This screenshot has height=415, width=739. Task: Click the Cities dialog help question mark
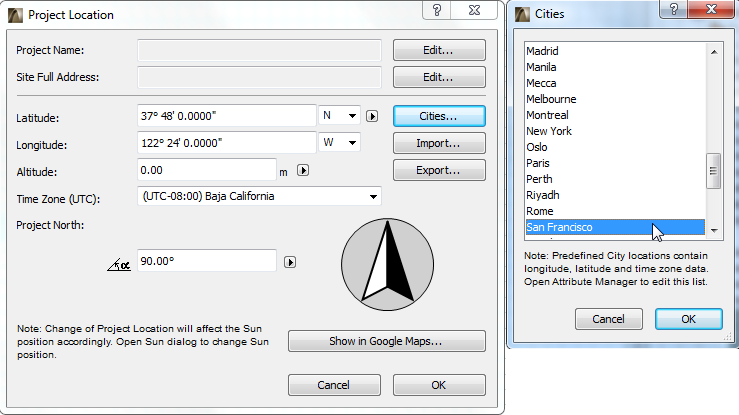click(674, 9)
